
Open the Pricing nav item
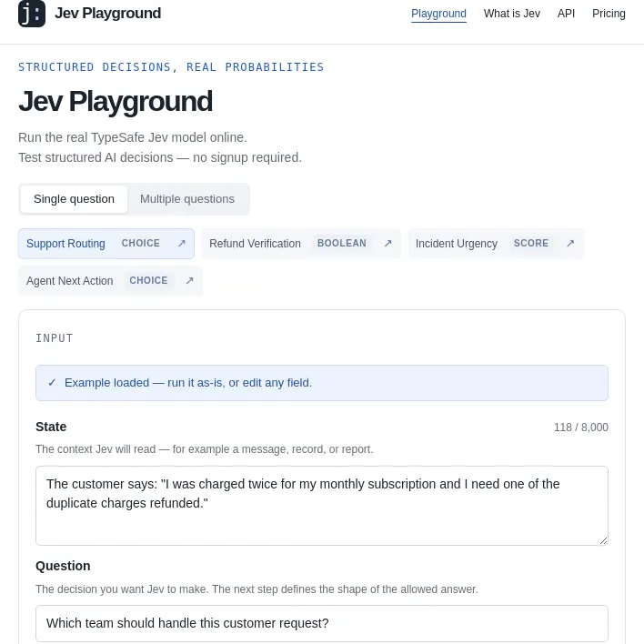tap(609, 14)
